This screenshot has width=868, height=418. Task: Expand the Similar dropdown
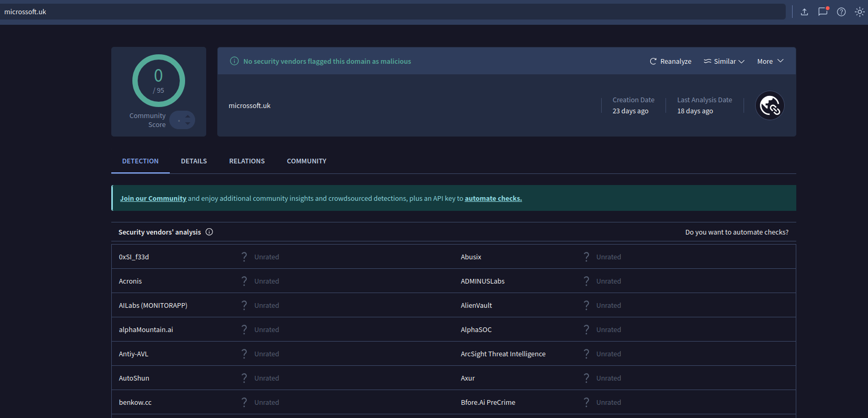click(724, 61)
